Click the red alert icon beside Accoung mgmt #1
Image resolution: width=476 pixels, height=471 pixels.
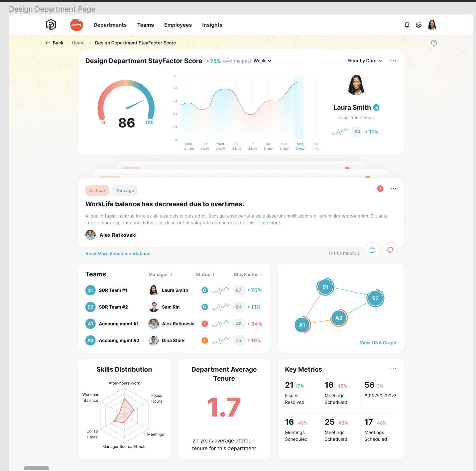coord(205,324)
